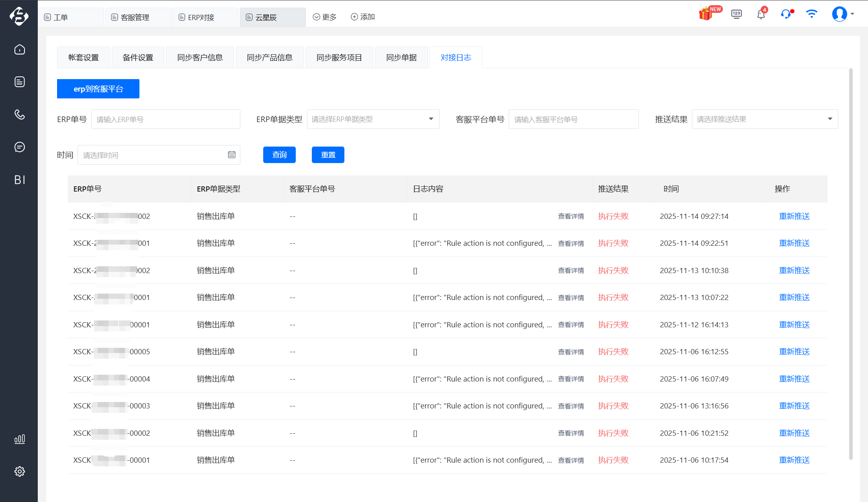Click the 查询 button
The width and height of the screenshot is (868, 502).
[x=279, y=155]
